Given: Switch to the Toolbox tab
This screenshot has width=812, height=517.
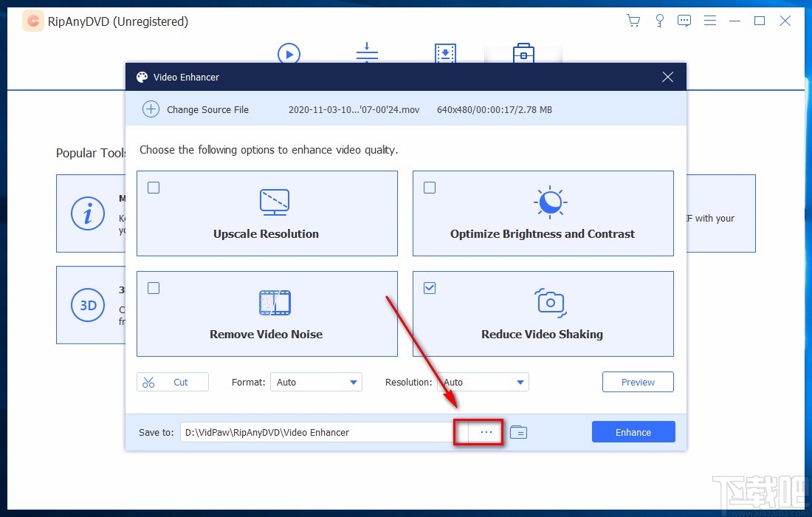Looking at the screenshot, I should pyautogui.click(x=523, y=54).
